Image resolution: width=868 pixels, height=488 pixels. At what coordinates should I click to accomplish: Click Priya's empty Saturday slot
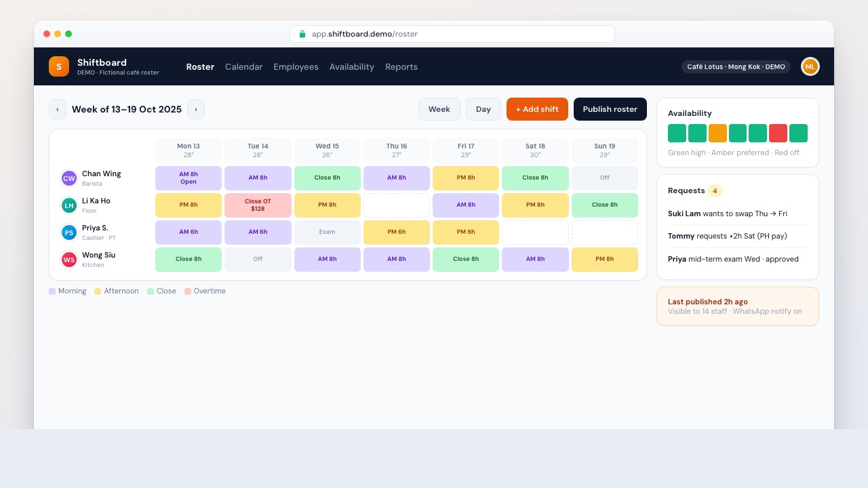(x=535, y=232)
